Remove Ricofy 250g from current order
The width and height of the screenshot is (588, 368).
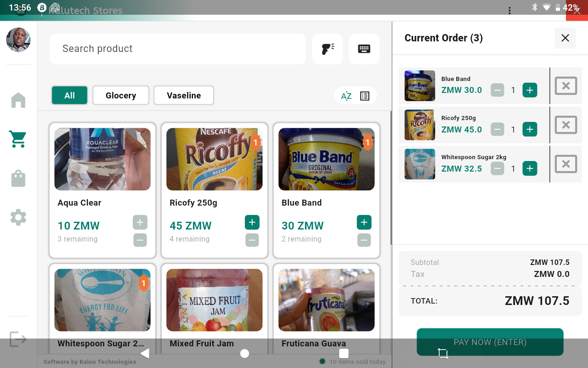pos(566,125)
